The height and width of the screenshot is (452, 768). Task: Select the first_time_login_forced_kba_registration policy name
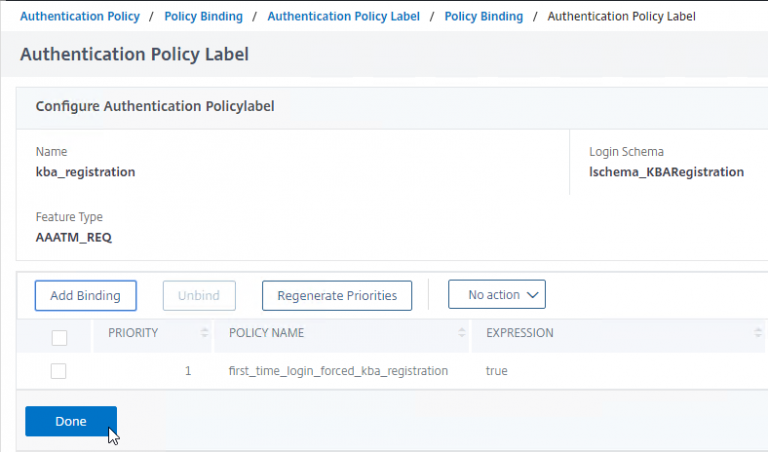[x=338, y=371]
